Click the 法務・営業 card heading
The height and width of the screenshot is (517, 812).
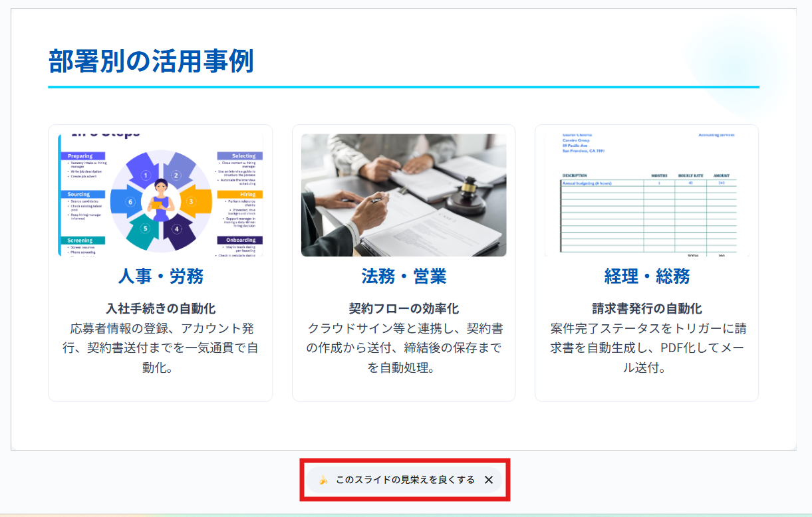pyautogui.click(x=404, y=276)
